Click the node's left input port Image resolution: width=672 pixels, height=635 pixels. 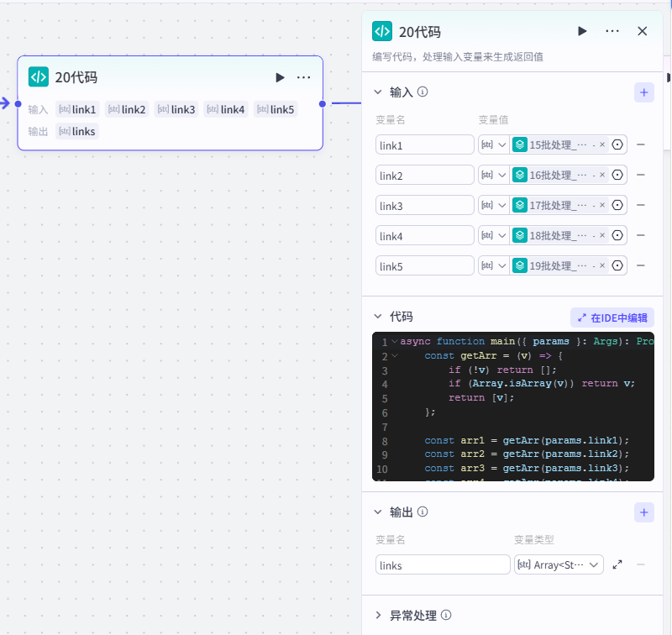tap(18, 103)
